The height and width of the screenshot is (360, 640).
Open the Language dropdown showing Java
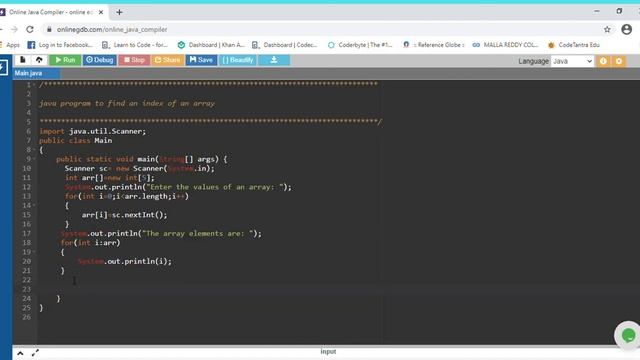point(572,61)
